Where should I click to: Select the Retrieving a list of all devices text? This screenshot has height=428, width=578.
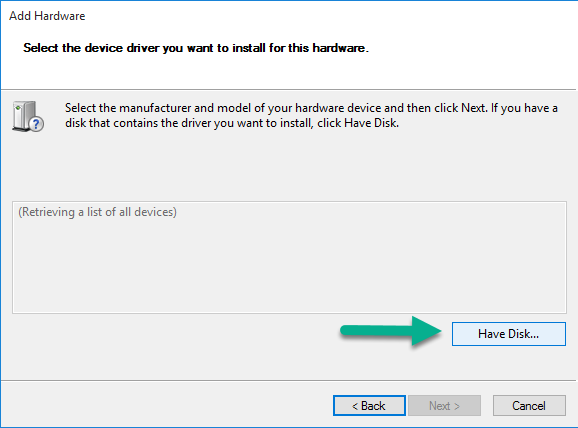[98, 212]
